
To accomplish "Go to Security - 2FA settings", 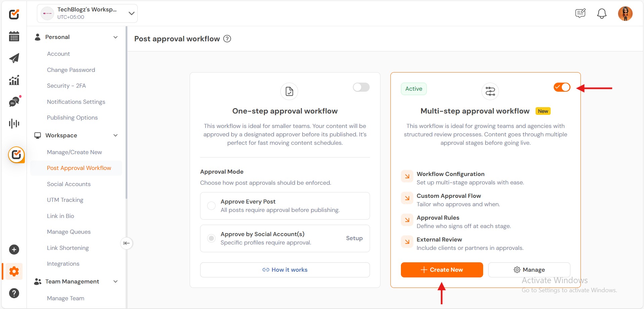I will point(66,86).
